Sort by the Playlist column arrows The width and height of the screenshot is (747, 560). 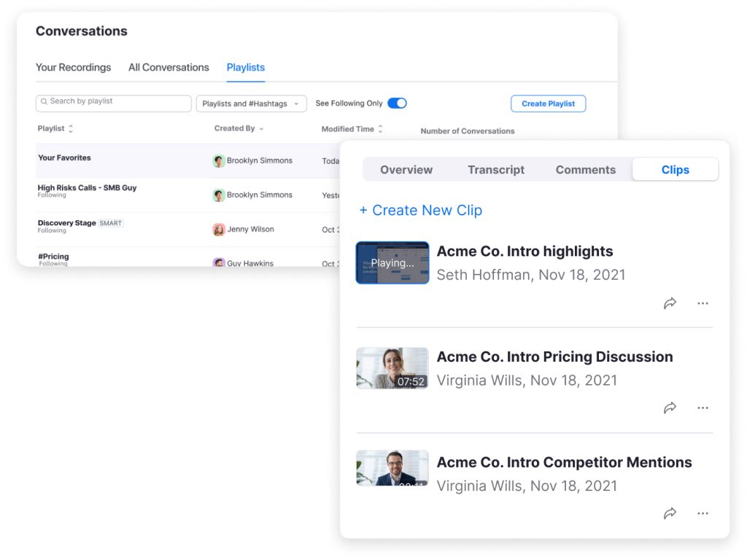[71, 128]
